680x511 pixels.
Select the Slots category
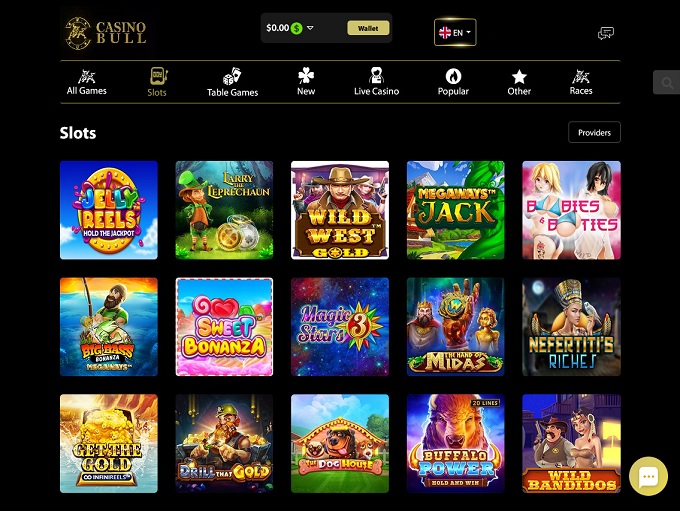pyautogui.click(x=157, y=82)
